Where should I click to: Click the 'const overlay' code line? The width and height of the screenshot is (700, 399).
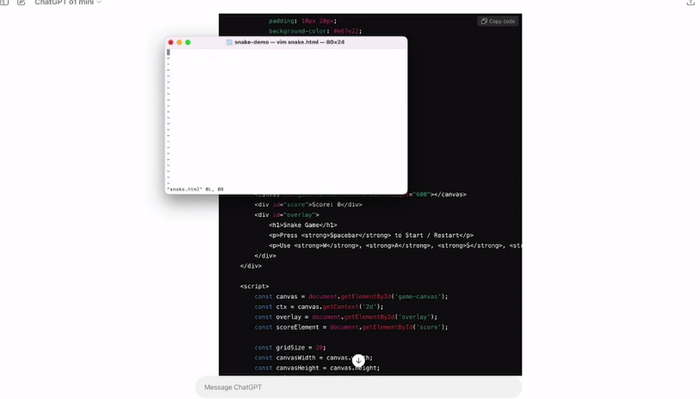point(346,317)
